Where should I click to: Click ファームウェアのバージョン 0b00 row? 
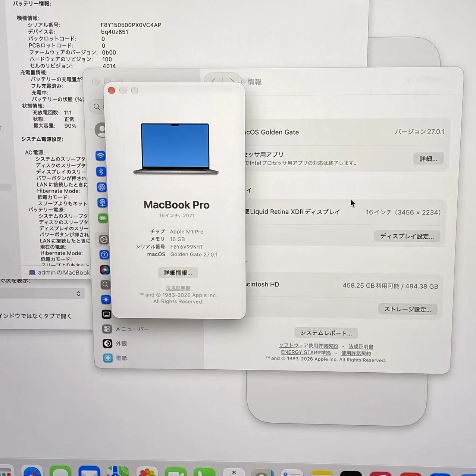[72, 53]
